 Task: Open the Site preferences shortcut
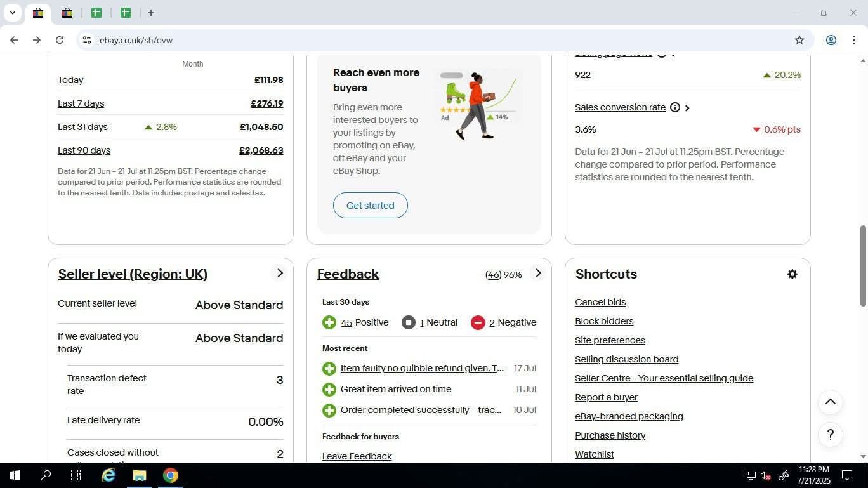(610, 340)
